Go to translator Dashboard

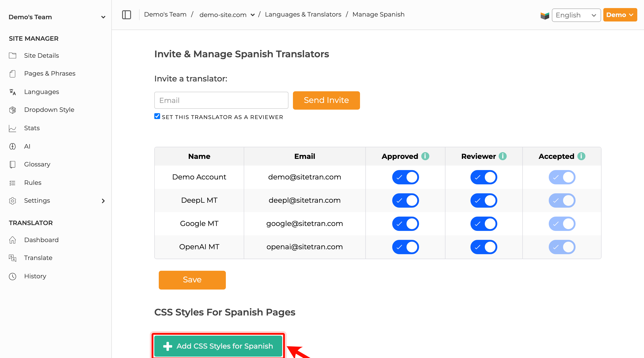[41, 240]
